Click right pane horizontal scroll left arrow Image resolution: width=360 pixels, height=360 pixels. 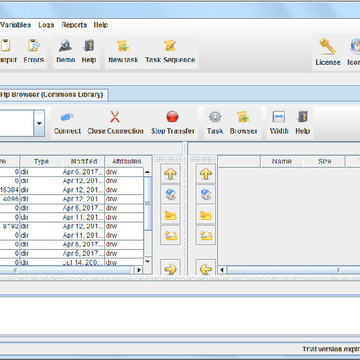[222, 270]
